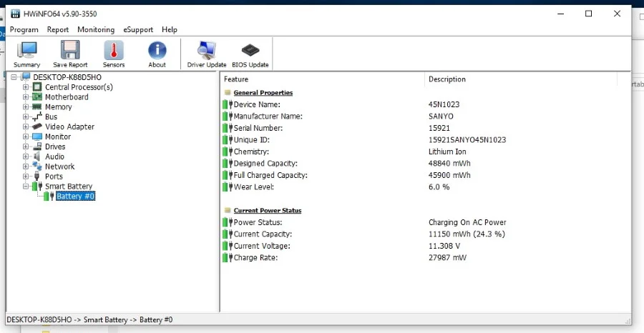Click the Ports plug icon
The image size is (644, 333).
coord(37,177)
